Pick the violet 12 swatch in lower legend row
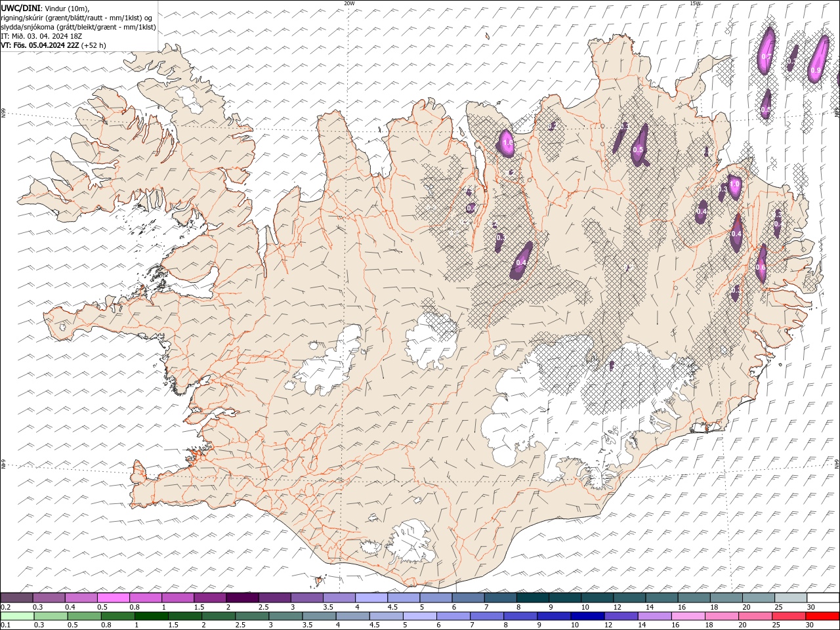This screenshot has height=630, width=840. coord(621,616)
